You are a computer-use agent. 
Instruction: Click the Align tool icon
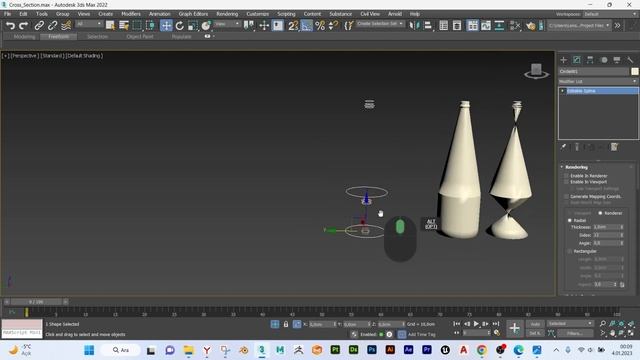428,26
